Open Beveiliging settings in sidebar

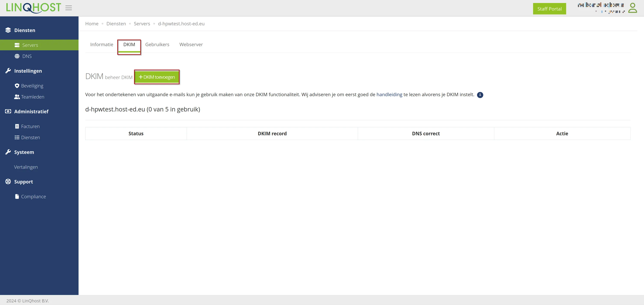point(32,86)
